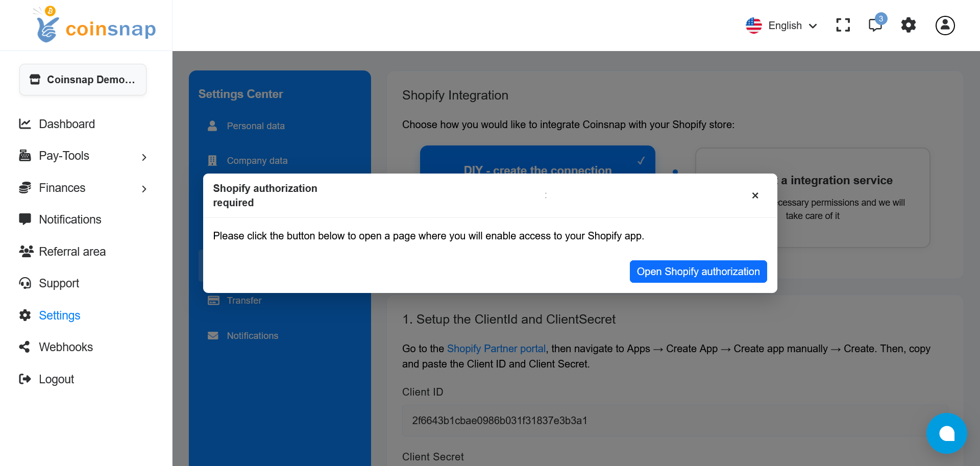Select the DIY create the connection option
This screenshot has height=466, width=980.
tap(537, 160)
